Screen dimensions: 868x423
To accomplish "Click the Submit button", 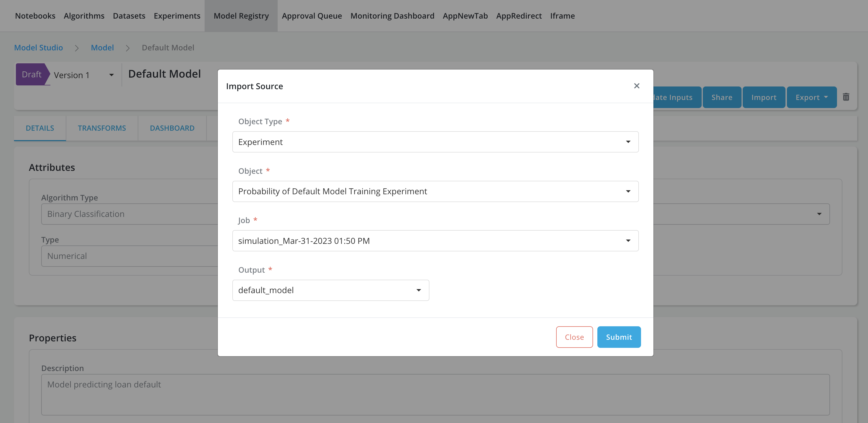I will click(x=619, y=337).
